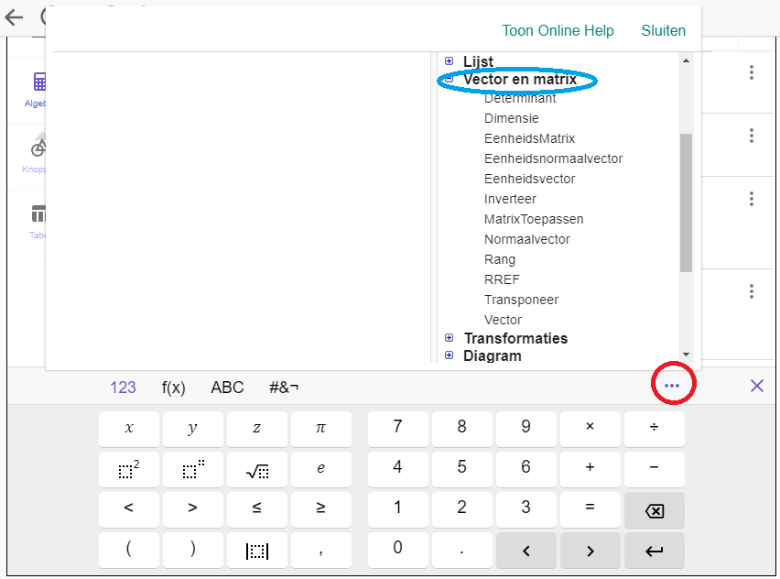
Task: Move cursor right with arrow key
Action: point(590,550)
